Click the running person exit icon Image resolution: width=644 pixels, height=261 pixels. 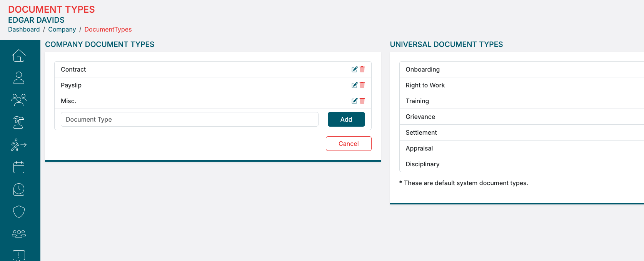coord(19,145)
